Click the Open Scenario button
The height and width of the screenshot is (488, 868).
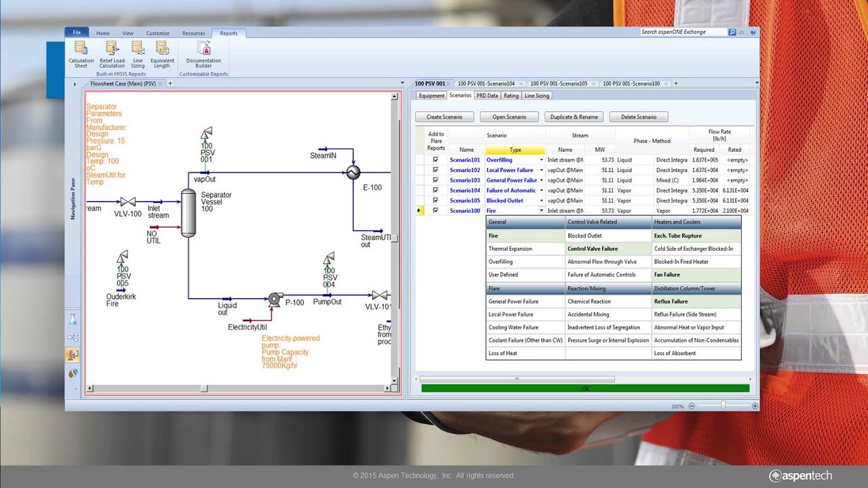509,117
